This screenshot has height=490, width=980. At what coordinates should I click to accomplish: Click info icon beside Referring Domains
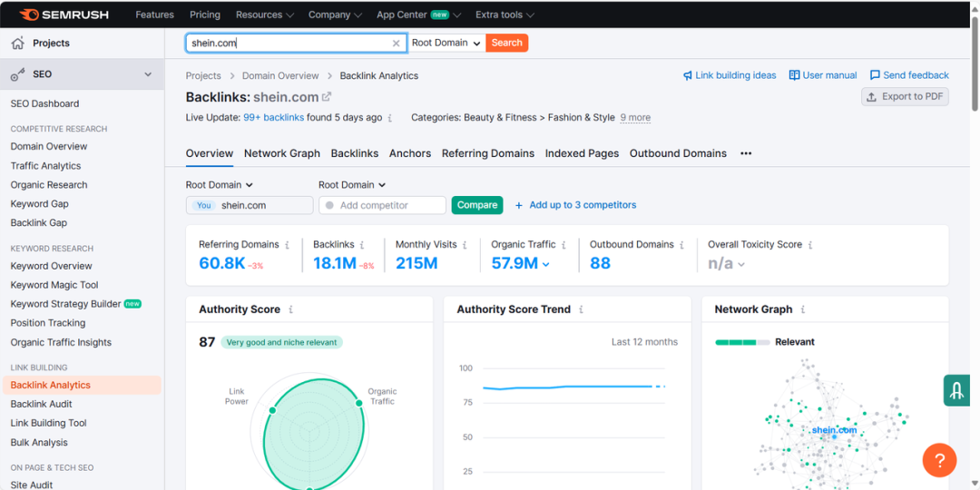click(x=288, y=245)
